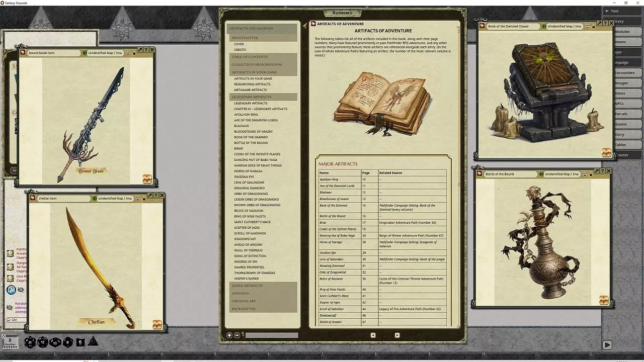Open the Images sidebar entry
The height and width of the screenshot is (362, 644).
click(628, 83)
